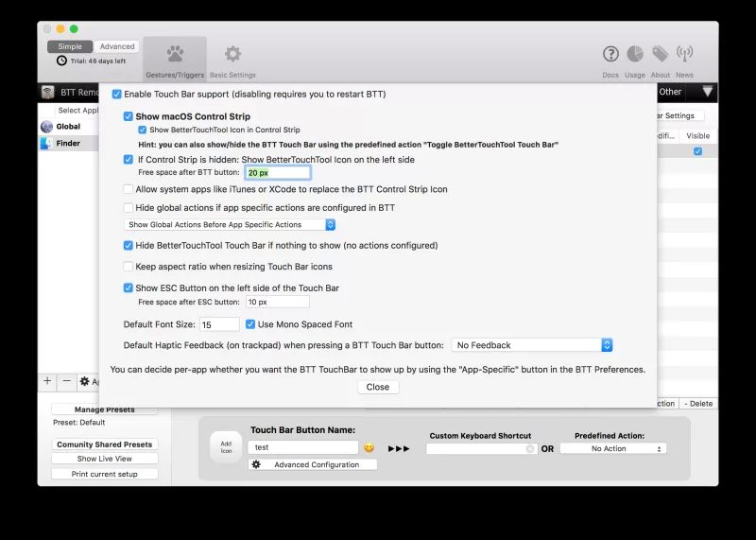The image size is (756, 540).
Task: Toggle Show ESC Button checkbox
Action: tap(128, 288)
